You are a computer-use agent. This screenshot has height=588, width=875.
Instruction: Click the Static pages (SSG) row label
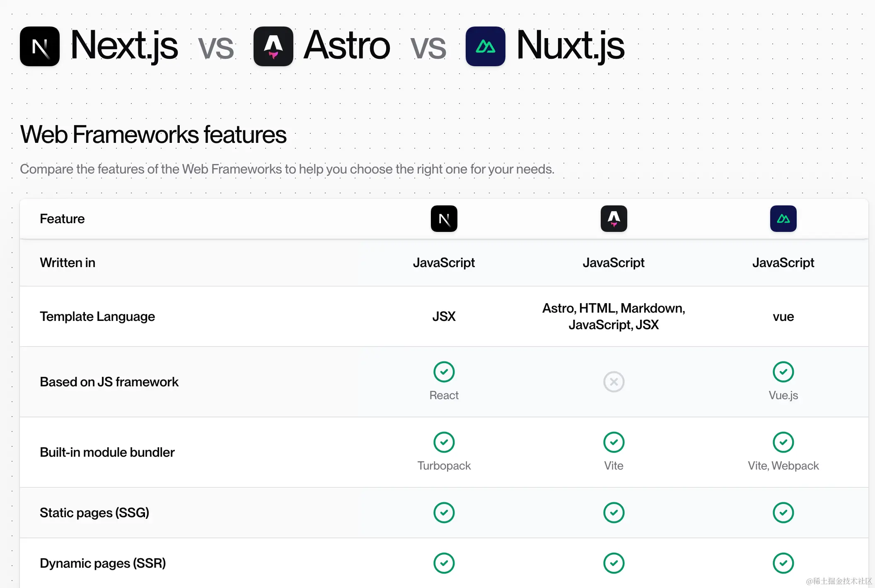(94, 513)
